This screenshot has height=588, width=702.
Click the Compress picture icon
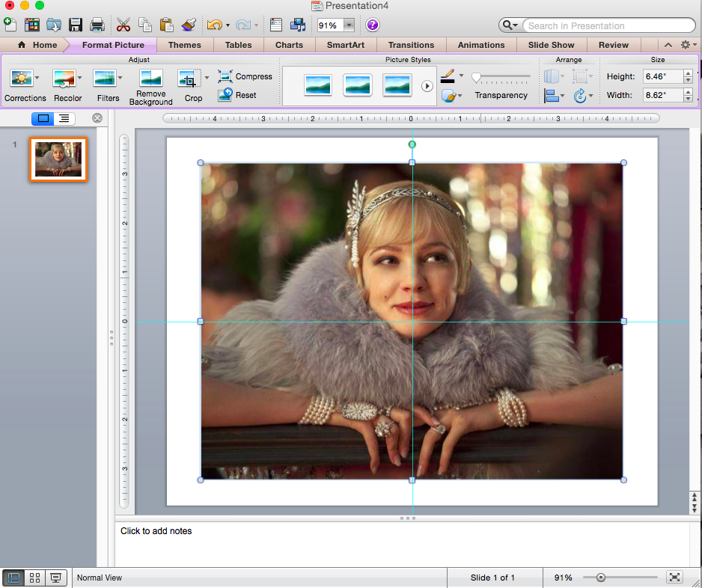[225, 76]
